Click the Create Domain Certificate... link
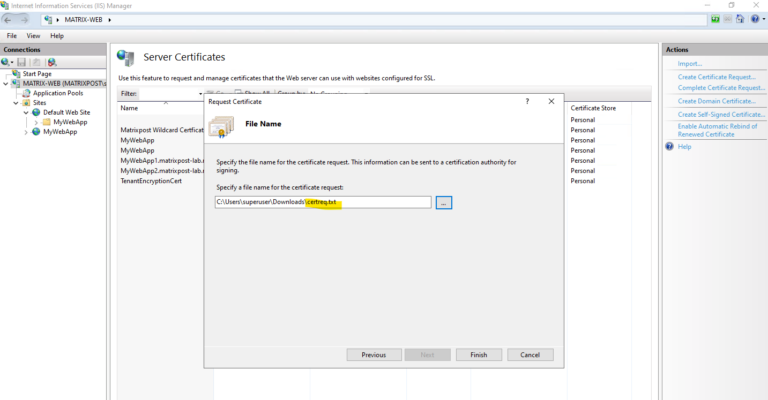 coord(717,101)
